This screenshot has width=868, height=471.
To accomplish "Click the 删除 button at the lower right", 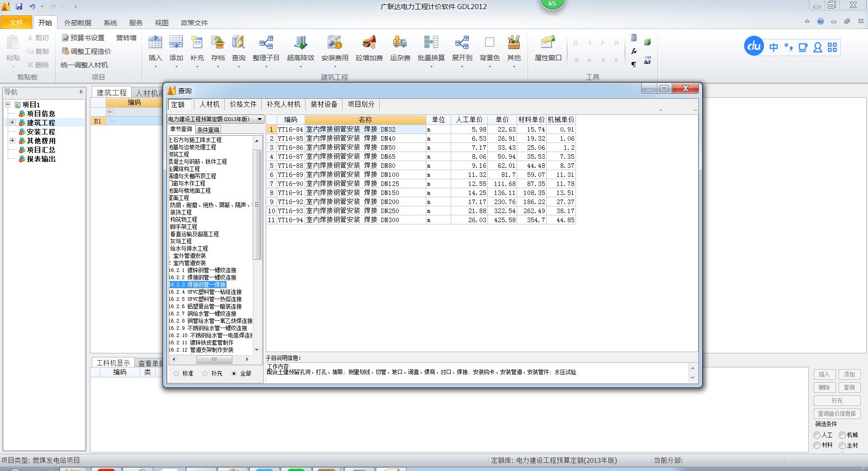I will coord(824,387).
